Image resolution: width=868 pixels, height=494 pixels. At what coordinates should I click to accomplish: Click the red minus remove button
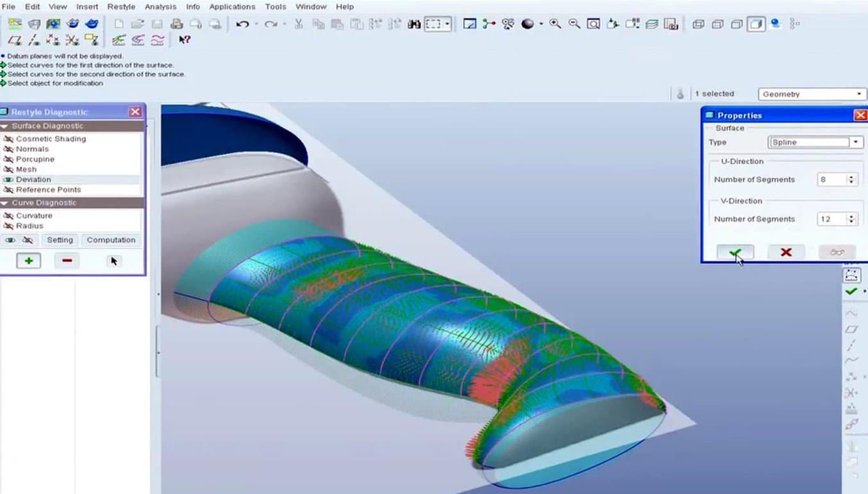67,261
